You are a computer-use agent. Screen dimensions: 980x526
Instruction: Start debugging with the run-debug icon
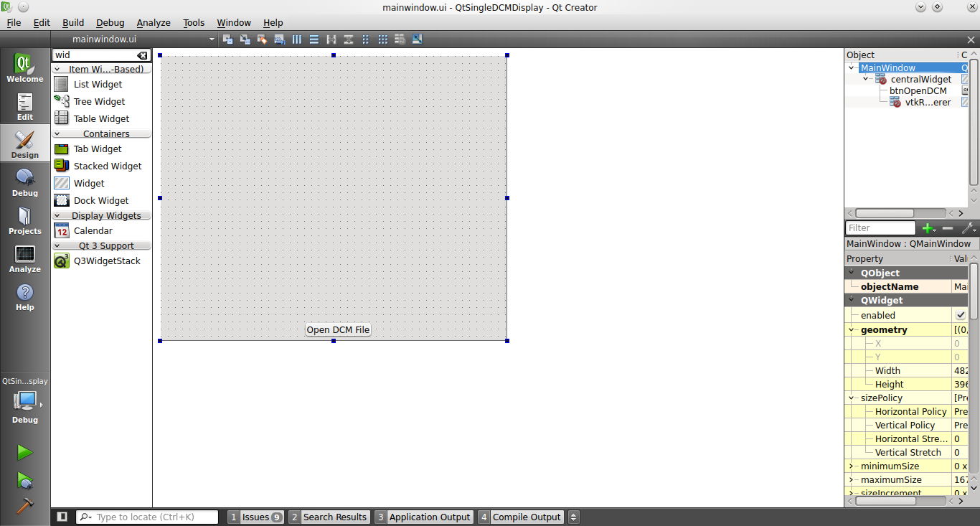25,479
